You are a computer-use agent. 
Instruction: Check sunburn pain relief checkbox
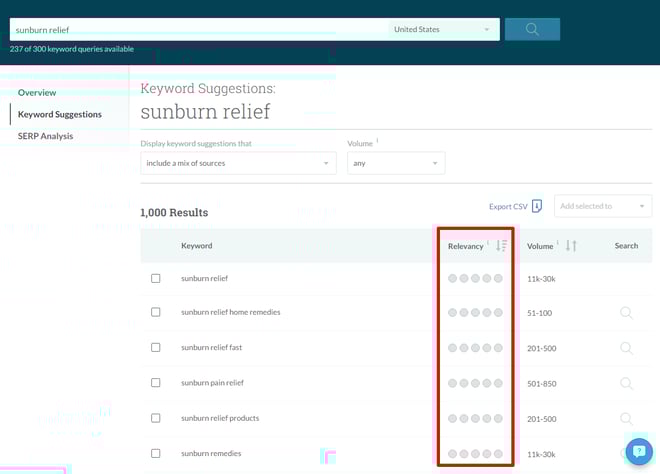pos(156,383)
